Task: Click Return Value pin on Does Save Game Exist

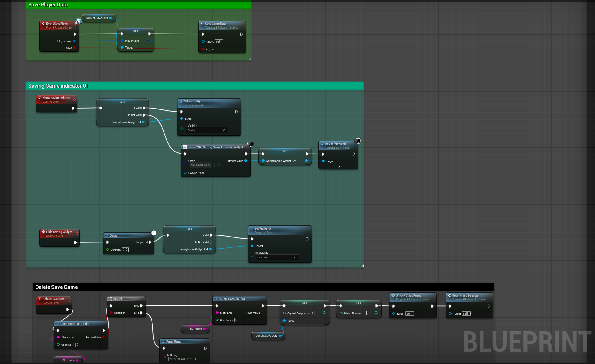Action: tap(103, 338)
